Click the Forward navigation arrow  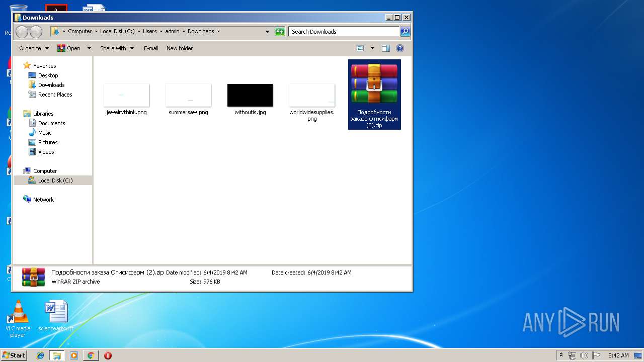point(36,32)
